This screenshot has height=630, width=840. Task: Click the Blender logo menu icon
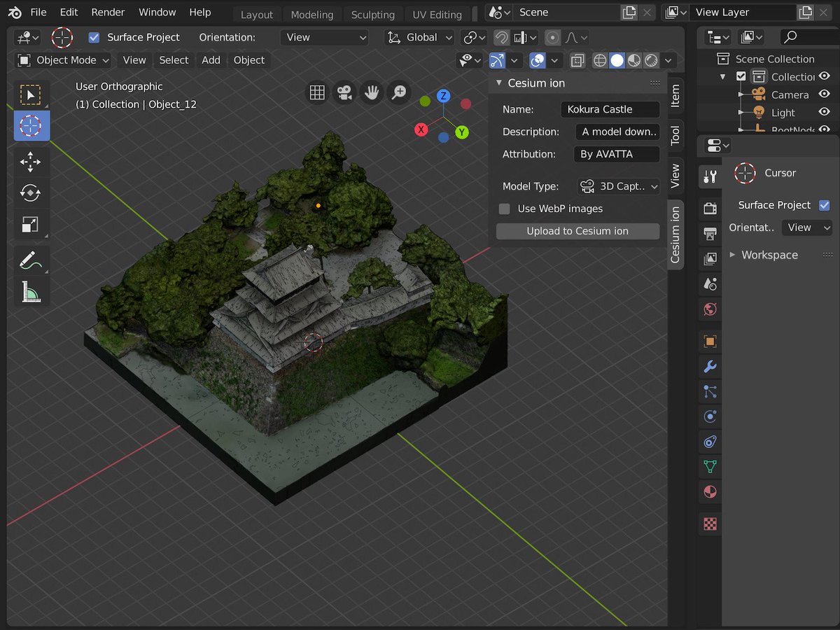coord(15,12)
